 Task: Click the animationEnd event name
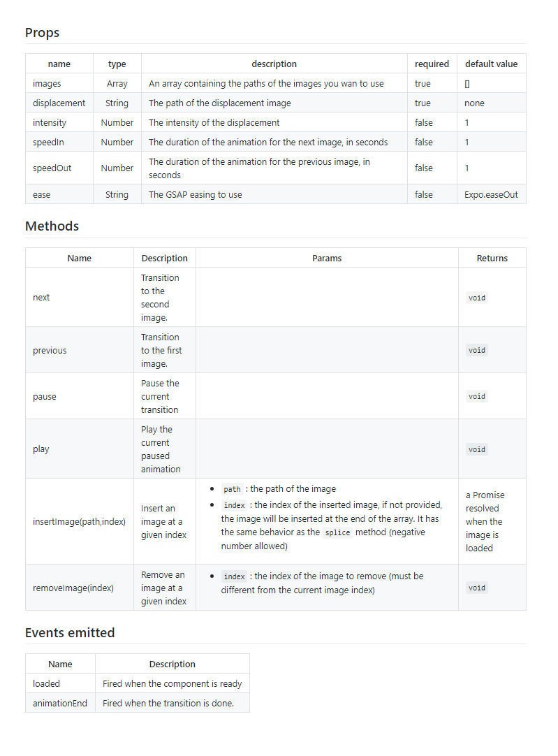point(60,704)
